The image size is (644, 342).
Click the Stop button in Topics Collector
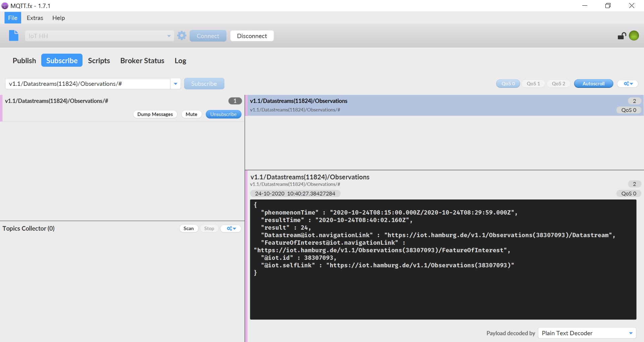(209, 228)
